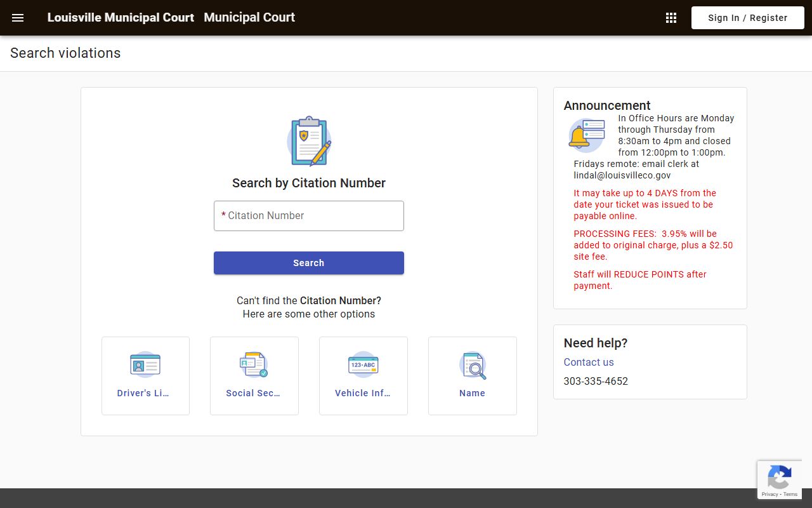Screen dimensions: 812x508
Task: Select the Social Security search option
Action: (x=254, y=376)
